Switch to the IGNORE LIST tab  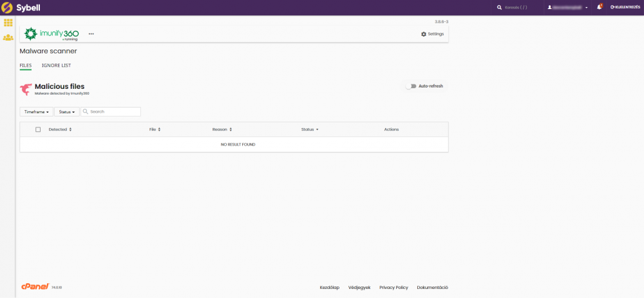pyautogui.click(x=56, y=66)
